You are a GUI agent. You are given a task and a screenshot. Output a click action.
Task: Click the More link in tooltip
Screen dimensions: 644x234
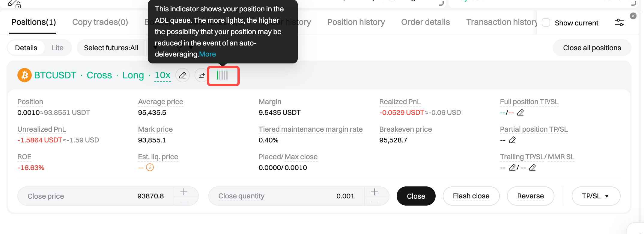[207, 54]
